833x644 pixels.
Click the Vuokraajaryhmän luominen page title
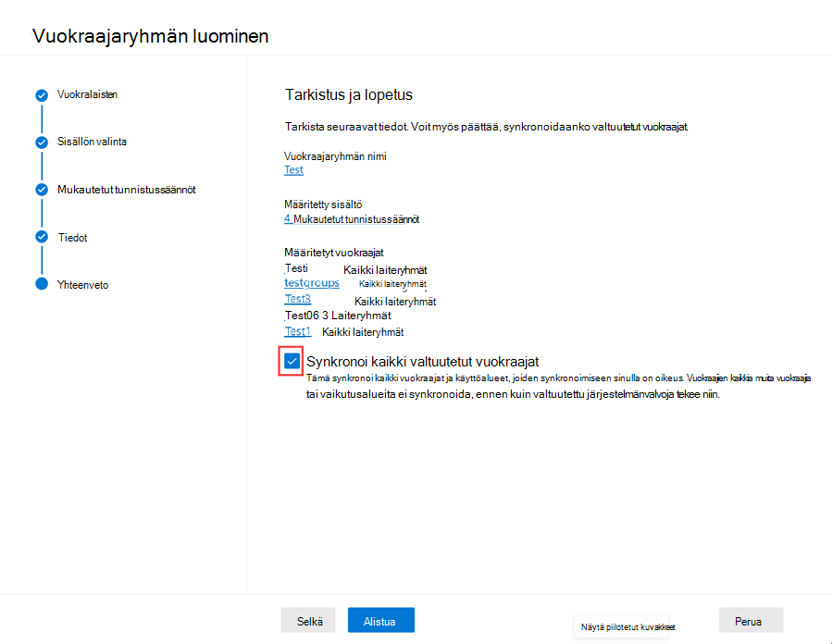(x=150, y=36)
